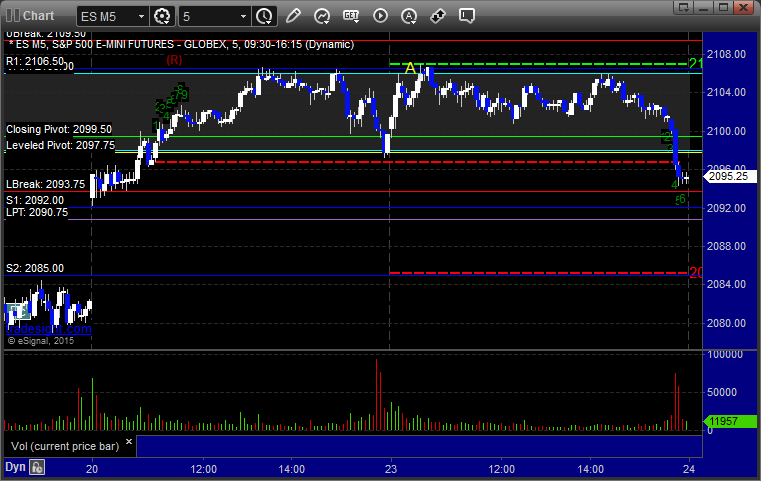This screenshot has height=481, width=761.
Task: Open the symbol settings gear menu
Action: pyautogui.click(x=162, y=17)
